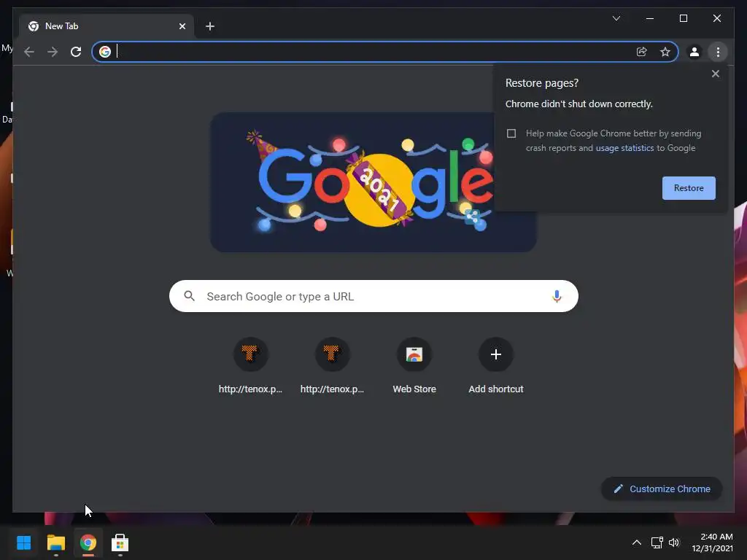The height and width of the screenshot is (560, 747).
Task: Open a new tab with the plus button
Action: pyautogui.click(x=210, y=26)
